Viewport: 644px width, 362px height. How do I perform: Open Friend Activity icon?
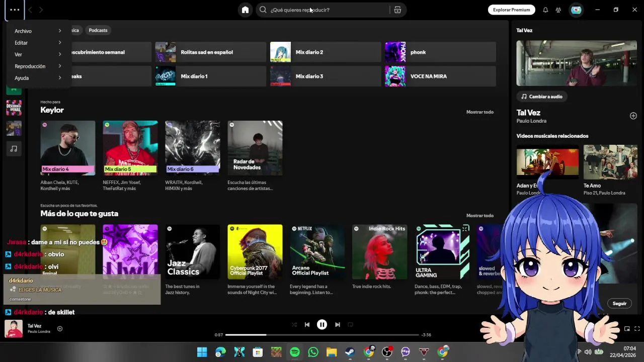pyautogui.click(x=558, y=10)
